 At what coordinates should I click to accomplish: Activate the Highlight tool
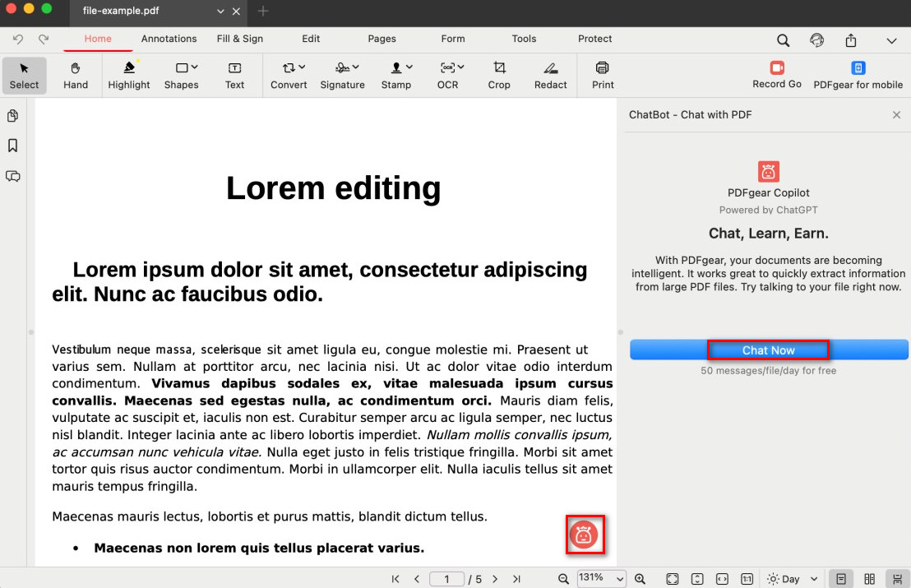(x=129, y=75)
